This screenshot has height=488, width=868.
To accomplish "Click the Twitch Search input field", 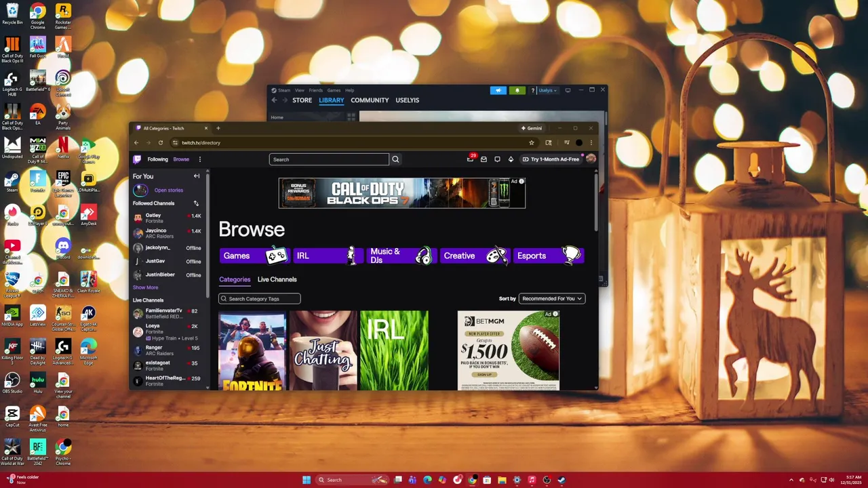I will coord(329,159).
